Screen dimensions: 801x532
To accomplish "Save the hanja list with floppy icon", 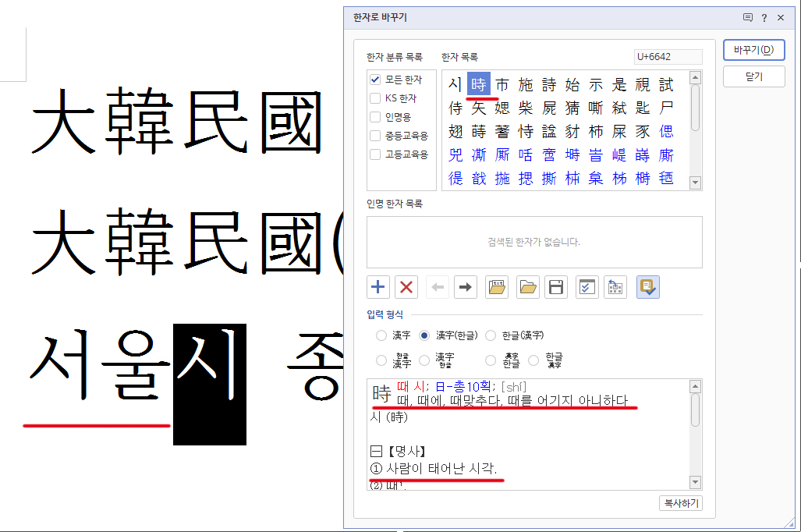I will point(556,287).
